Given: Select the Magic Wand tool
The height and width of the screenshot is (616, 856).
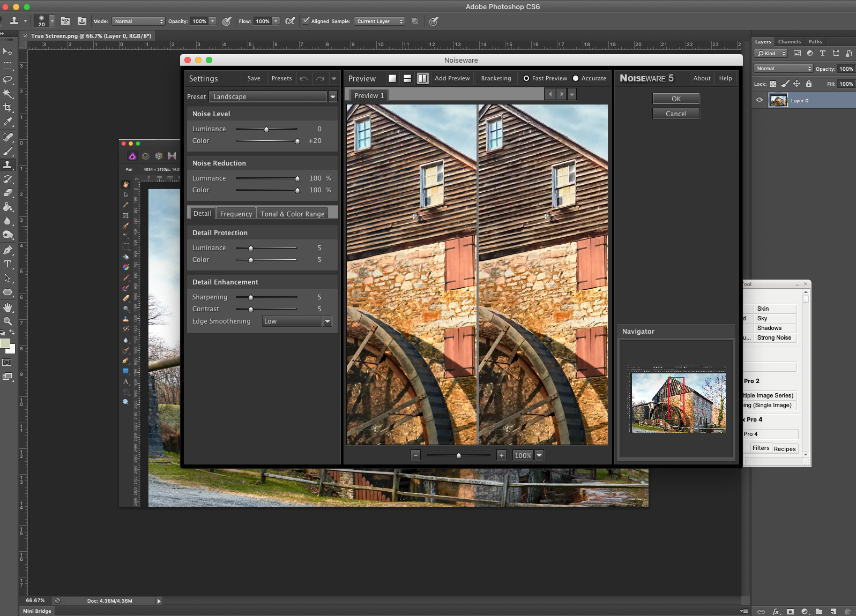Looking at the screenshot, I should pos(8,94).
